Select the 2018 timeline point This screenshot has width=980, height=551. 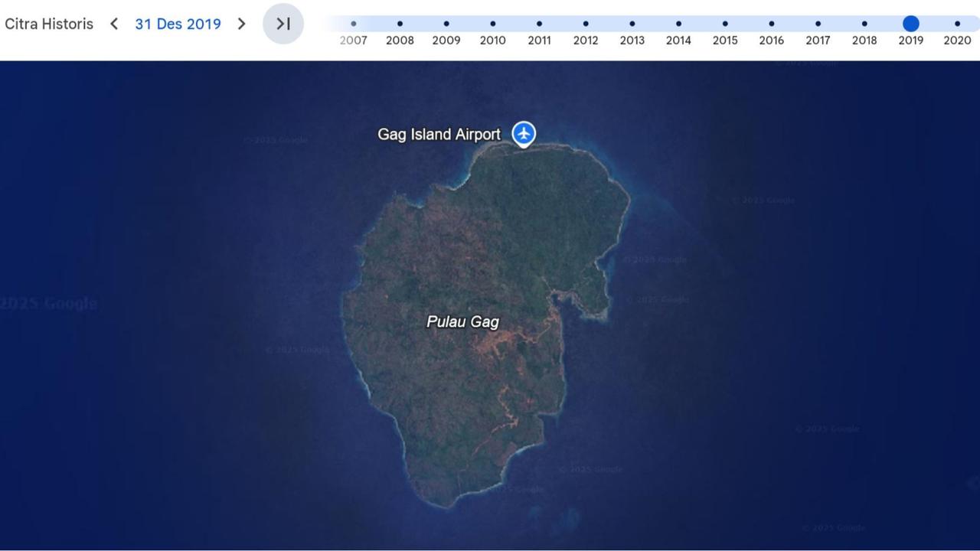tap(864, 24)
